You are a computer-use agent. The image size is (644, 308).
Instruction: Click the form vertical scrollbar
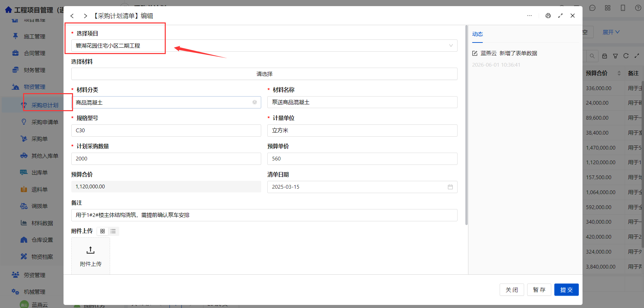467,125
